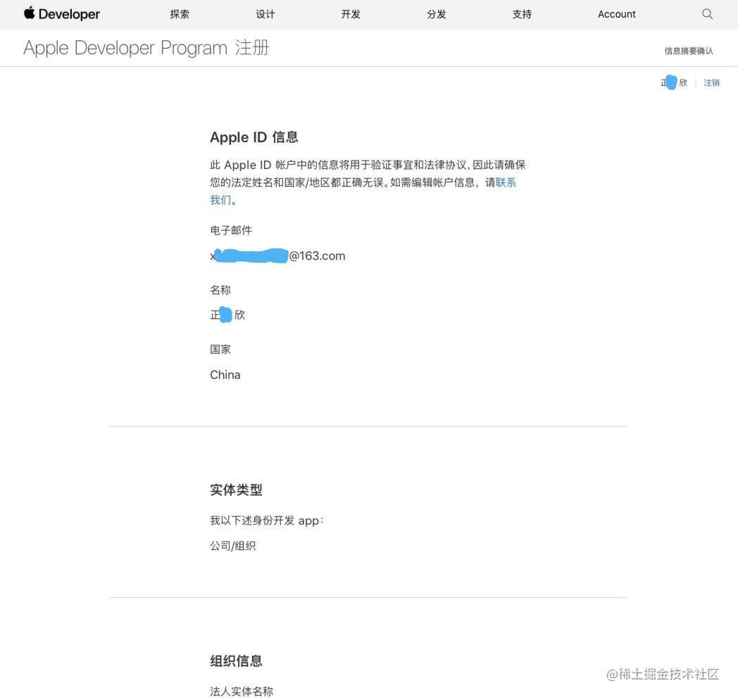The height and width of the screenshot is (700, 738).
Task: Select the 国家 field label
Action: click(220, 349)
